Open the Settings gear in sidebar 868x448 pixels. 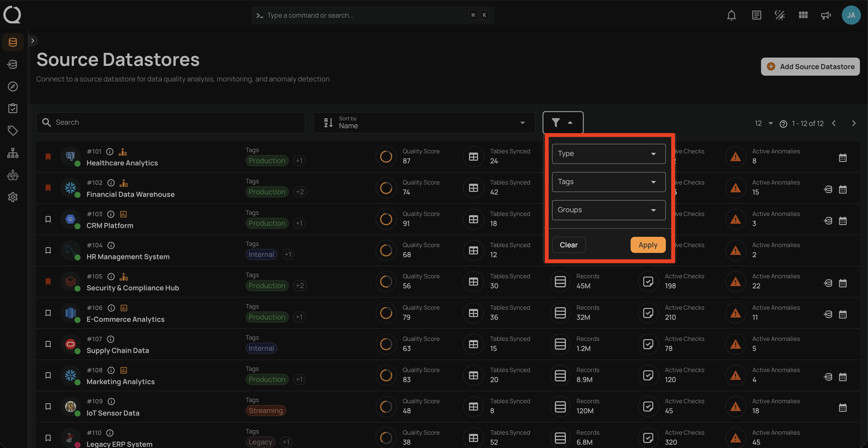pos(13,197)
